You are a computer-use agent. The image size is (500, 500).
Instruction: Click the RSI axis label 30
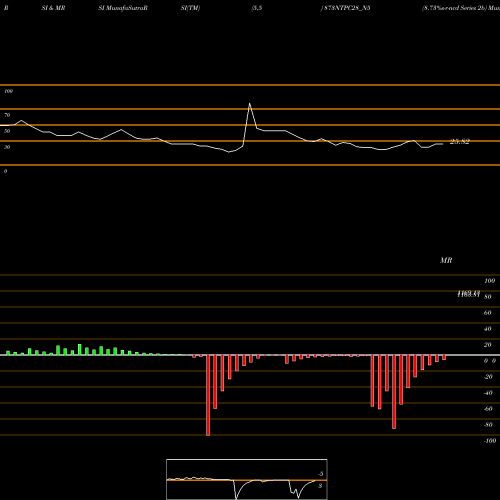click(7, 147)
